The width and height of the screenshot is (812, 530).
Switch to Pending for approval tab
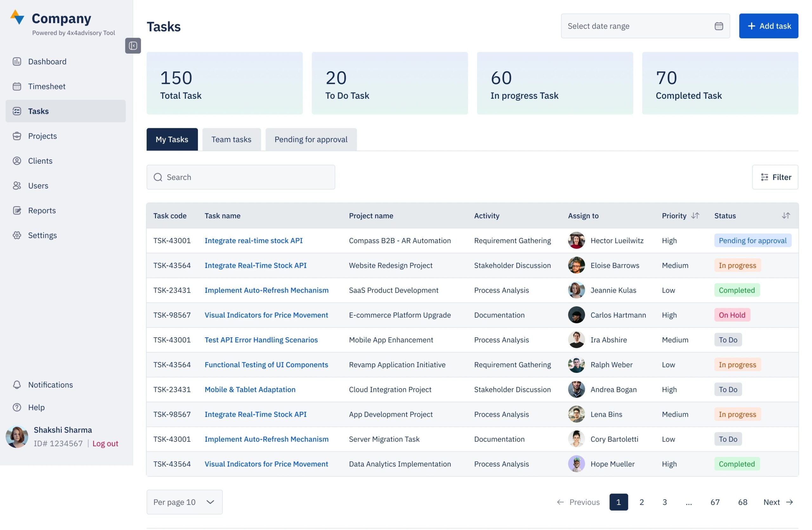pyautogui.click(x=311, y=139)
